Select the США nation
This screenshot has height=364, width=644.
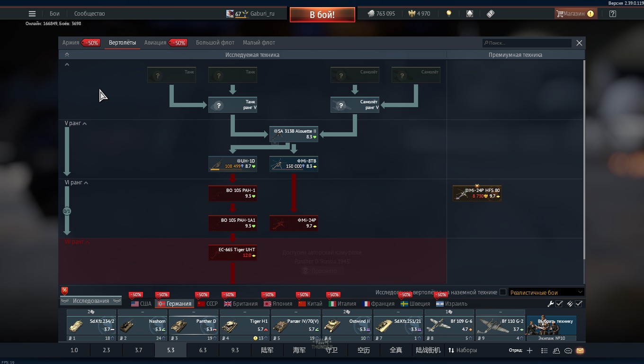(x=141, y=304)
